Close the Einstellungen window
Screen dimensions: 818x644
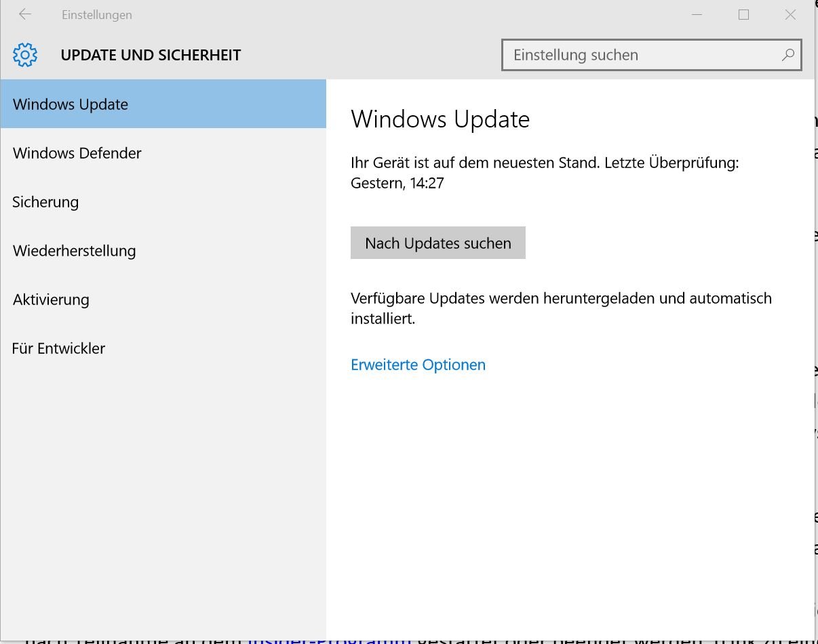(x=790, y=14)
